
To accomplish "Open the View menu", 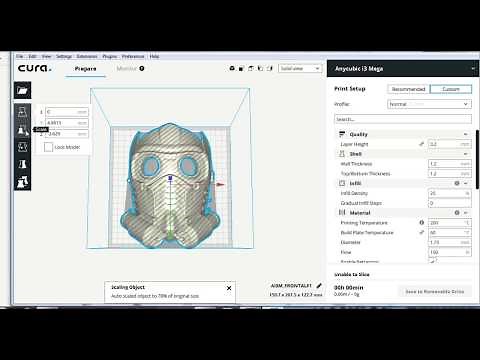I will [46, 56].
